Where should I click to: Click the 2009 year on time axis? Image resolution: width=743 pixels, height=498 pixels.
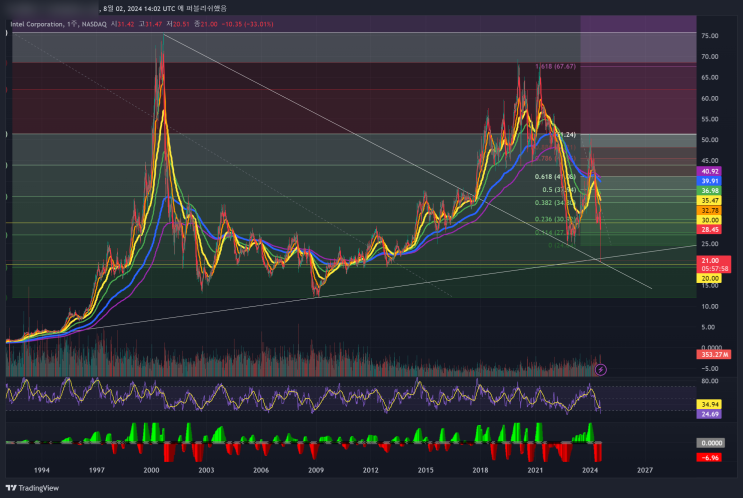pyautogui.click(x=316, y=470)
